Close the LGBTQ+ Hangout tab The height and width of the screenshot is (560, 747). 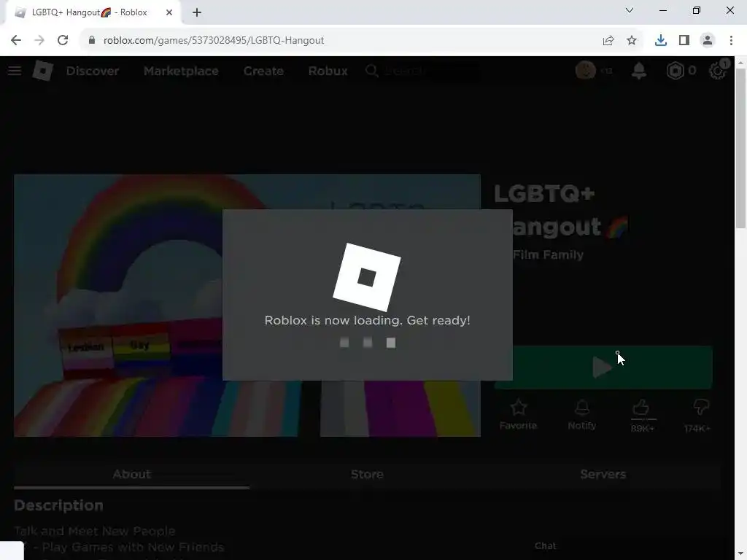[x=169, y=12]
